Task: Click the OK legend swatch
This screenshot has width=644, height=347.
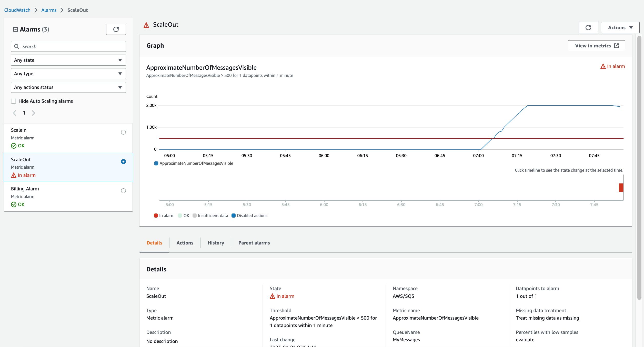Action: coord(180,216)
